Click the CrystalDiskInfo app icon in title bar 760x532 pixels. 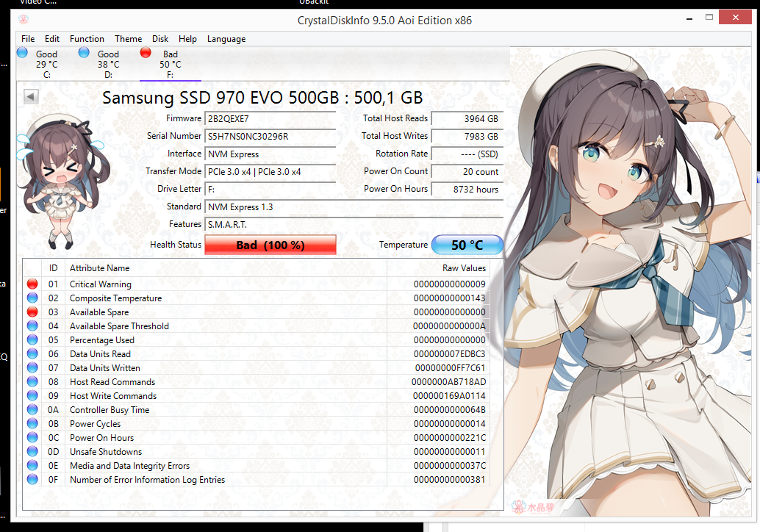click(24, 19)
